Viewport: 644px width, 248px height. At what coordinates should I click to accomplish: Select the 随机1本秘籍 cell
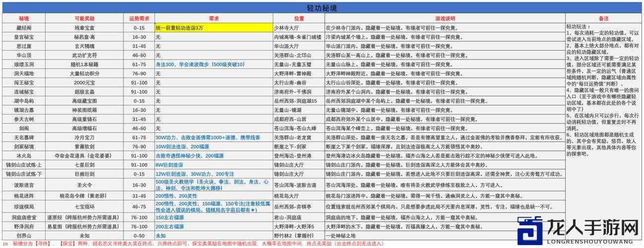point(85,64)
